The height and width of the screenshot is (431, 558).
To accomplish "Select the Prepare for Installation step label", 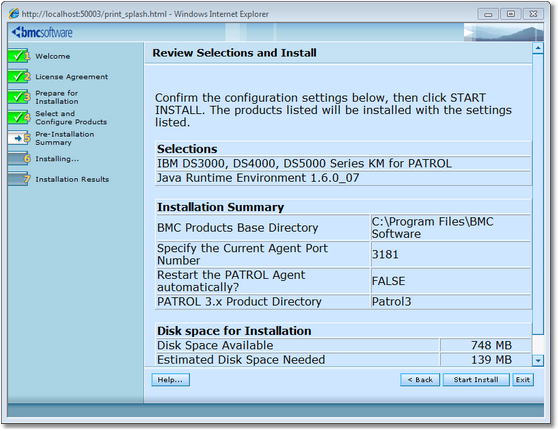I will (57, 97).
